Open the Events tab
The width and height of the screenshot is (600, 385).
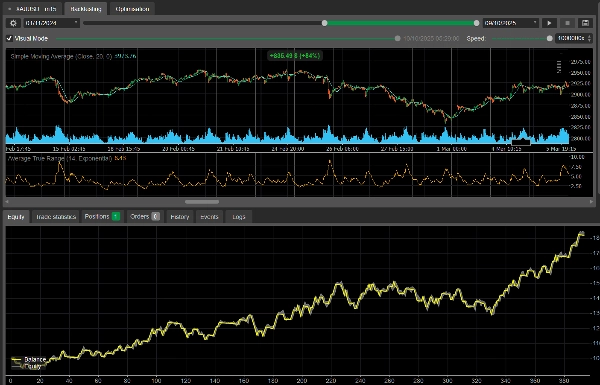tap(209, 217)
